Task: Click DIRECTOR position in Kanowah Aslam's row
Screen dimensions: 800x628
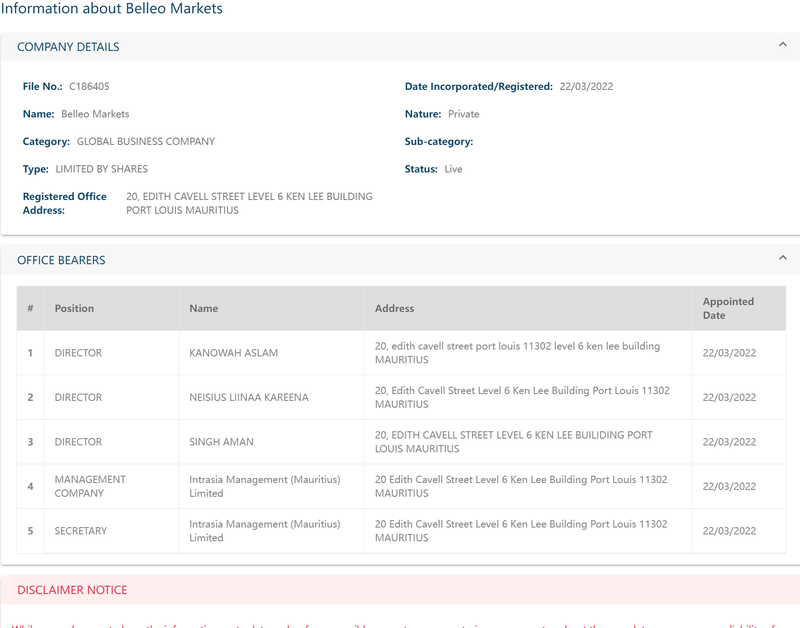Action: click(x=79, y=353)
